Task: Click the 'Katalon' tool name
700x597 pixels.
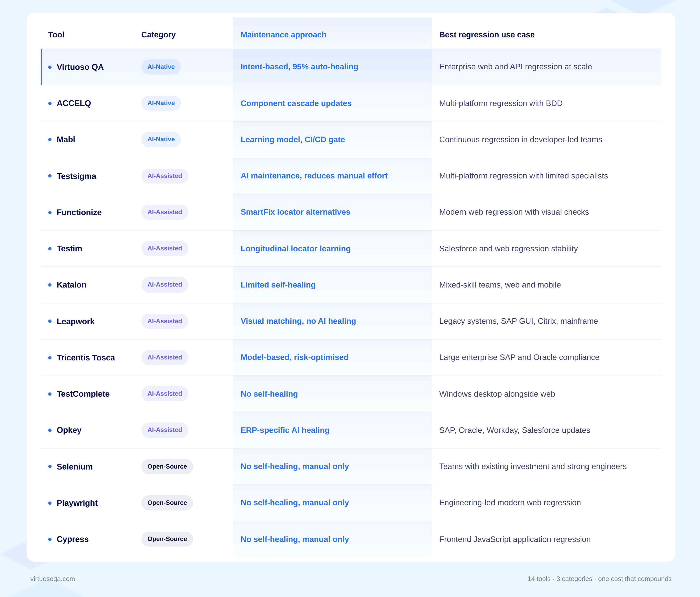Action: (71, 285)
